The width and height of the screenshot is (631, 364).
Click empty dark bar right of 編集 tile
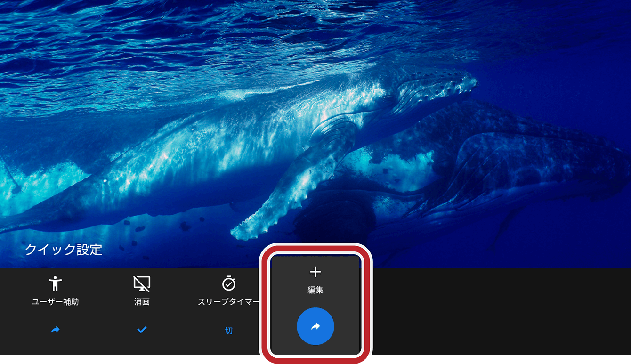(x=494, y=311)
